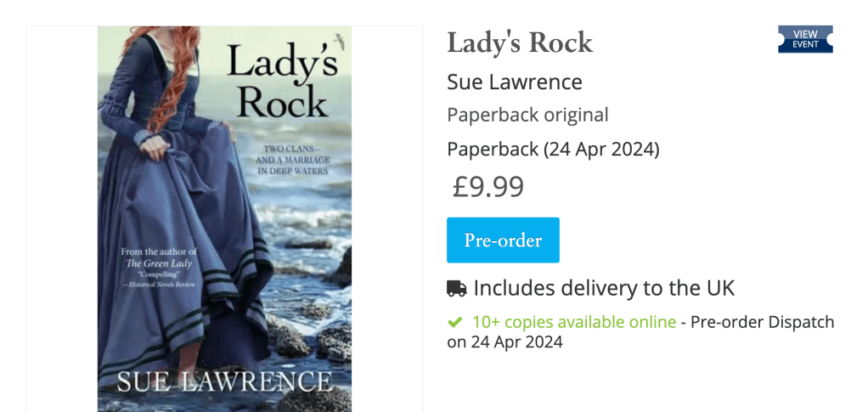
Task: Click the green availability checkmark icon
Action: pos(455,323)
